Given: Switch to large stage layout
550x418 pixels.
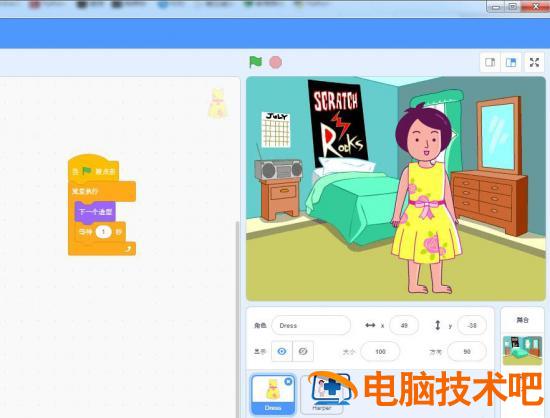Looking at the screenshot, I should point(511,63).
